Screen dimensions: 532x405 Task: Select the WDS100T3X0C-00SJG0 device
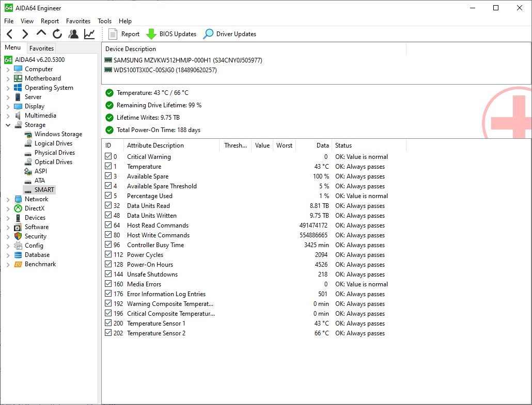(161, 70)
